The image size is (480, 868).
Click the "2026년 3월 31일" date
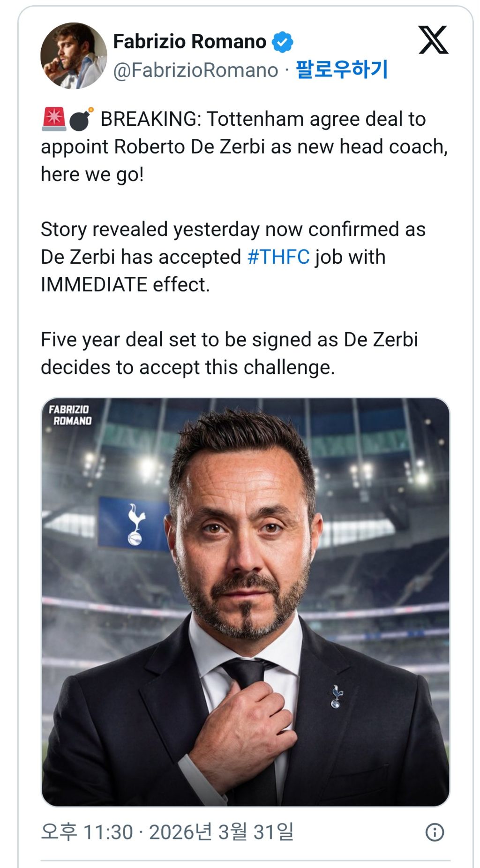[221, 832]
